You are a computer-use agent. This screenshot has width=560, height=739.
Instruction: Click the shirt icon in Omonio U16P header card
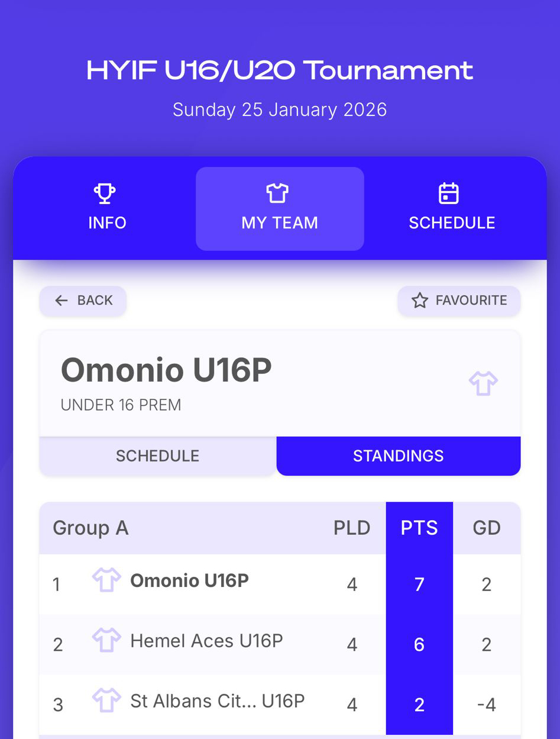tap(483, 383)
